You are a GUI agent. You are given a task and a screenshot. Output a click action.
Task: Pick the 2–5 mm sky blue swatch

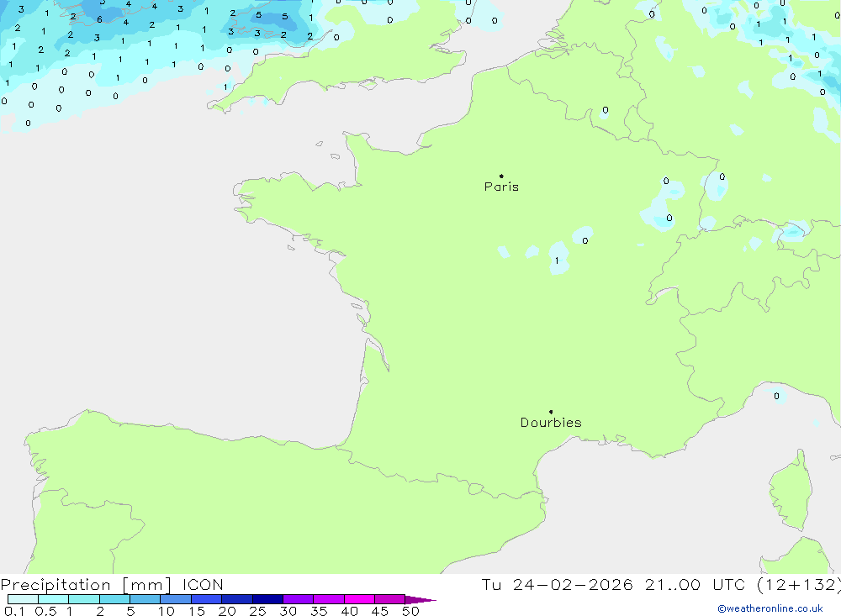(x=114, y=599)
